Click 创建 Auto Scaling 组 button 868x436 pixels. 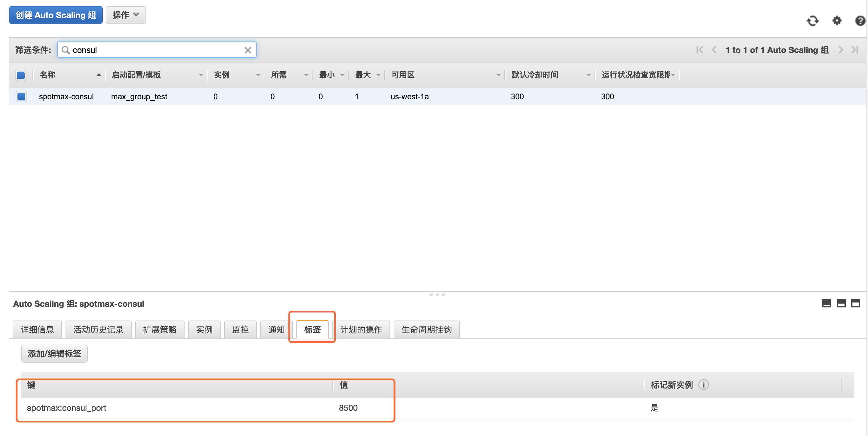[56, 15]
